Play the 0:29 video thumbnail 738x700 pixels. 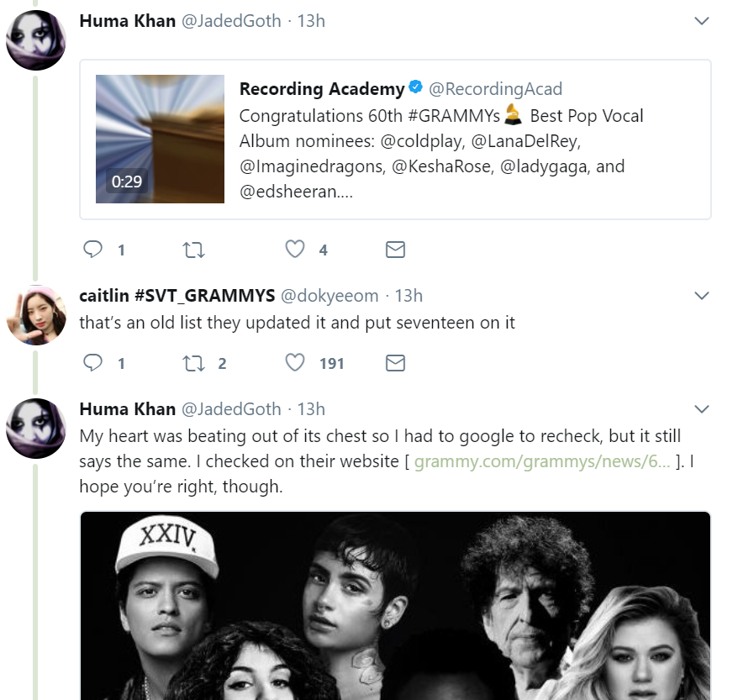[x=160, y=139]
